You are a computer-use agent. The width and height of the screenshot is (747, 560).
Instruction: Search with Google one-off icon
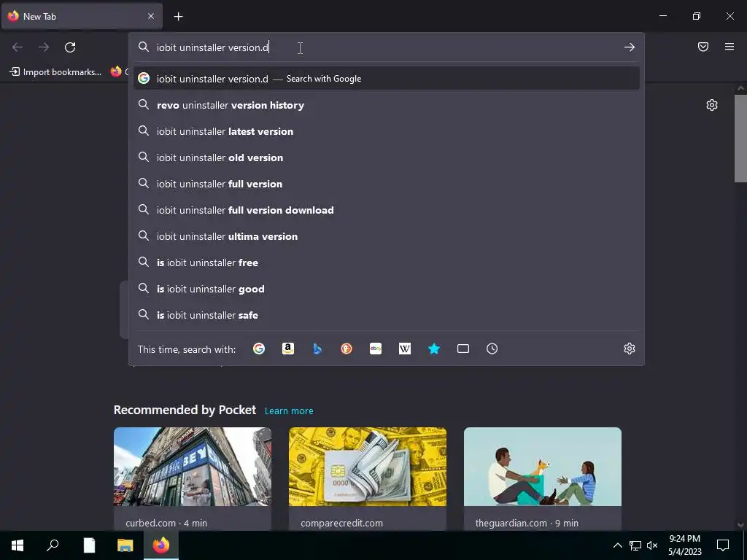tap(259, 349)
